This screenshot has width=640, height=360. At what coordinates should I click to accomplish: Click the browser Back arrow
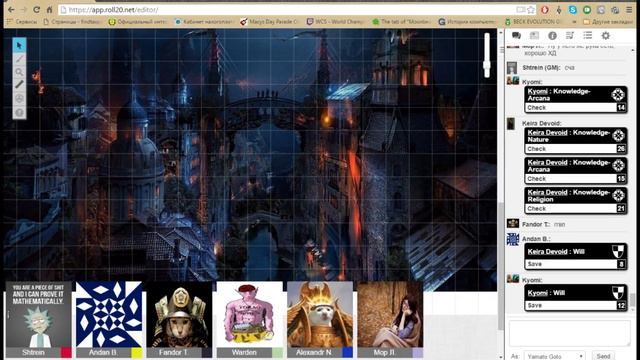(11, 9)
